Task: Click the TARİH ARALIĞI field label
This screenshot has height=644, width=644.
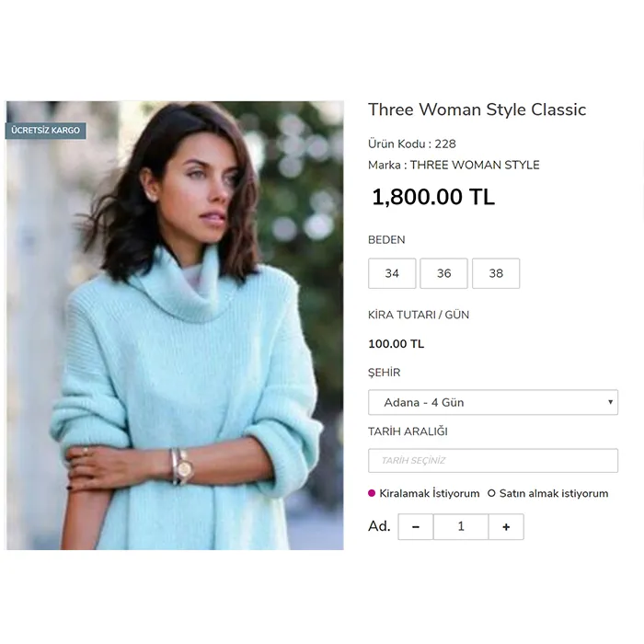Action: click(x=408, y=431)
